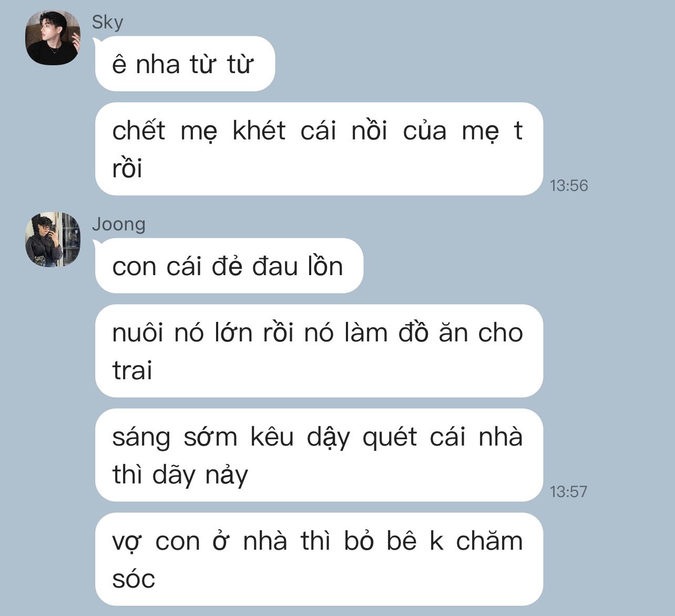Select the message starting 'sáng sớm kêu dậy'
Screen dimensions: 675x616
point(319,455)
